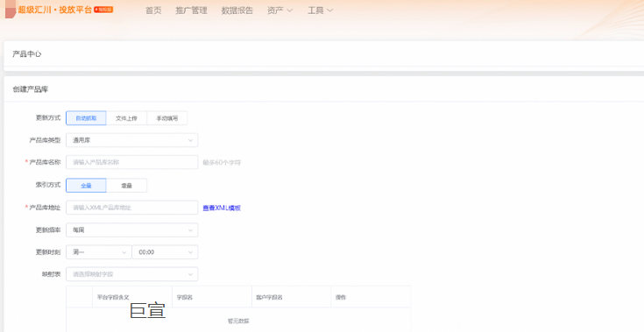Click the 暂无数据 empty table text
The width and height of the screenshot is (644, 332).
point(238,321)
